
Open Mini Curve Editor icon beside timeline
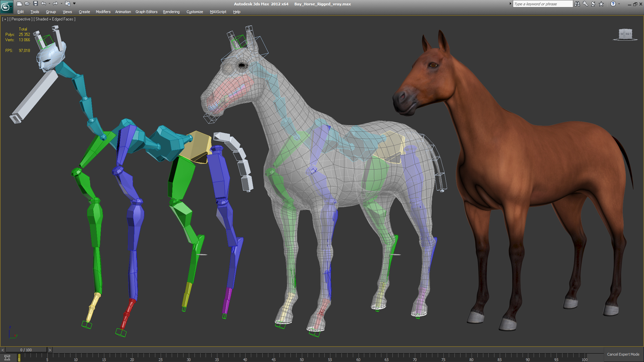(7, 358)
